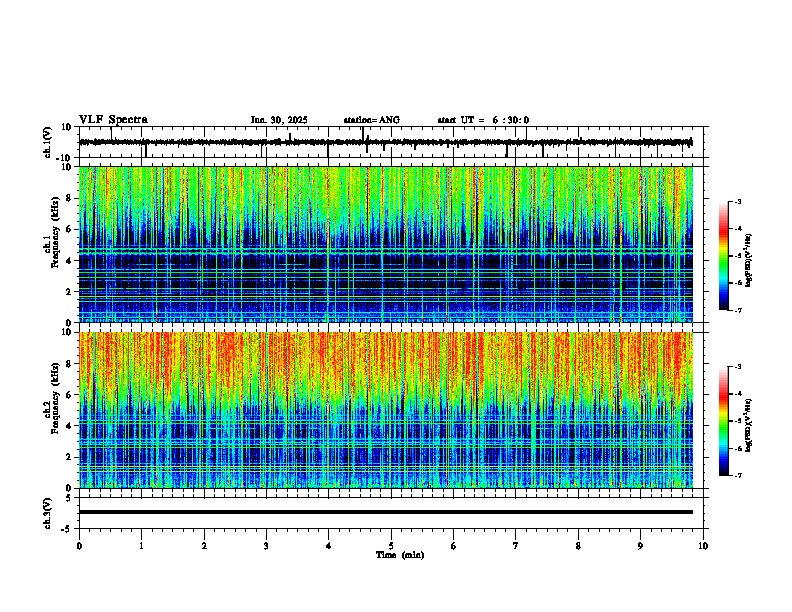Viewport: 792px width, 612px height.
Task: Select the date text "Jan. 30, 2025"
Action: [x=279, y=120]
